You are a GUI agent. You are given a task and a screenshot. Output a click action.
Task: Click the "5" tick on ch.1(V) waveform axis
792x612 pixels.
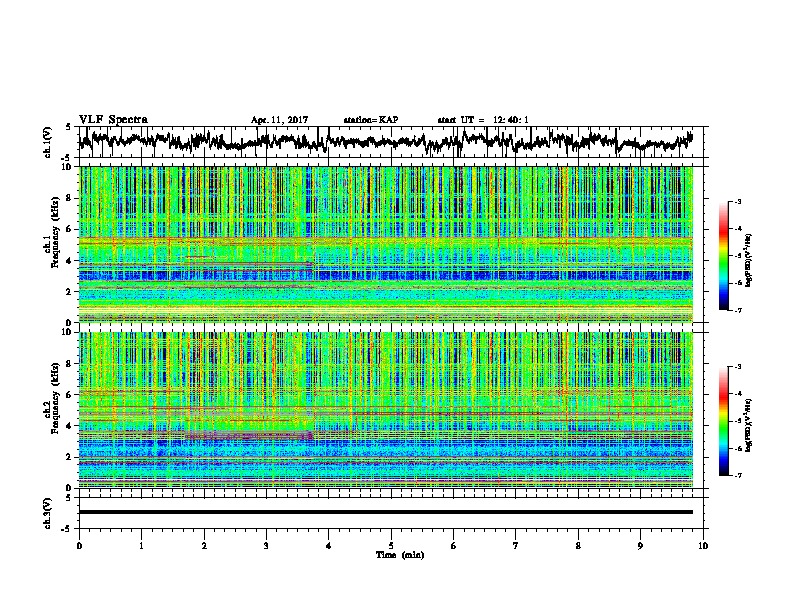point(68,127)
